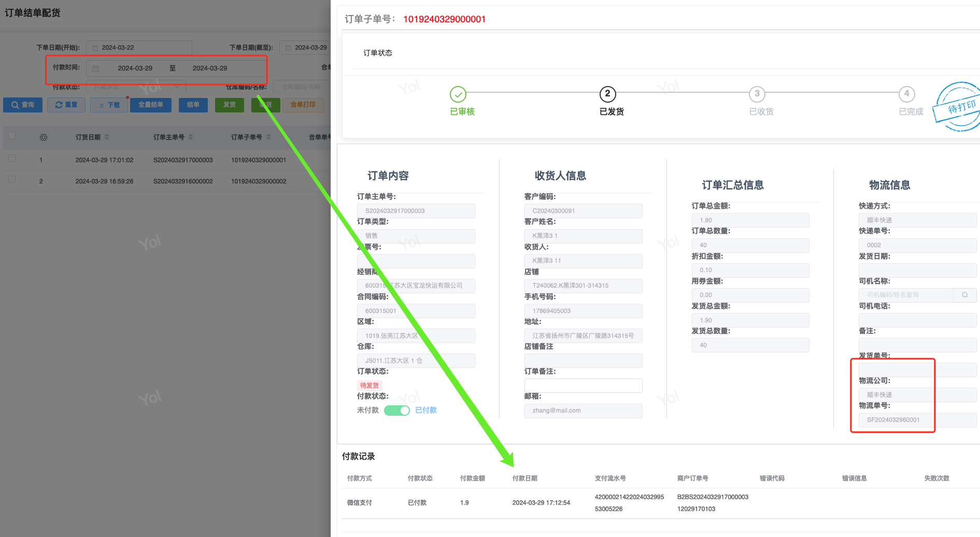Click the blue 结单 button
The image size is (980, 537).
(x=193, y=105)
